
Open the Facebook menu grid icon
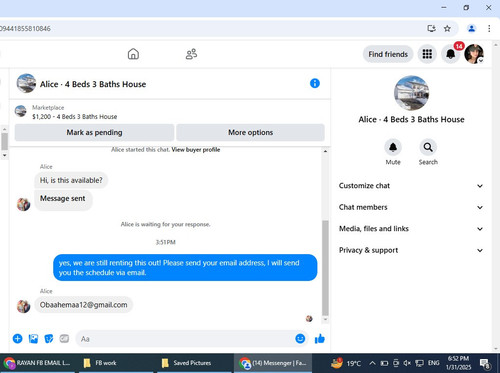[427, 54]
